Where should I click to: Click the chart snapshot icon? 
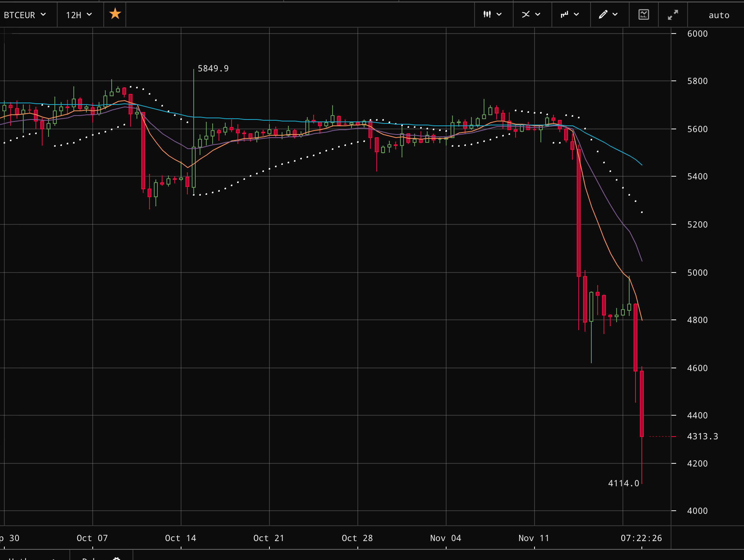(x=643, y=15)
